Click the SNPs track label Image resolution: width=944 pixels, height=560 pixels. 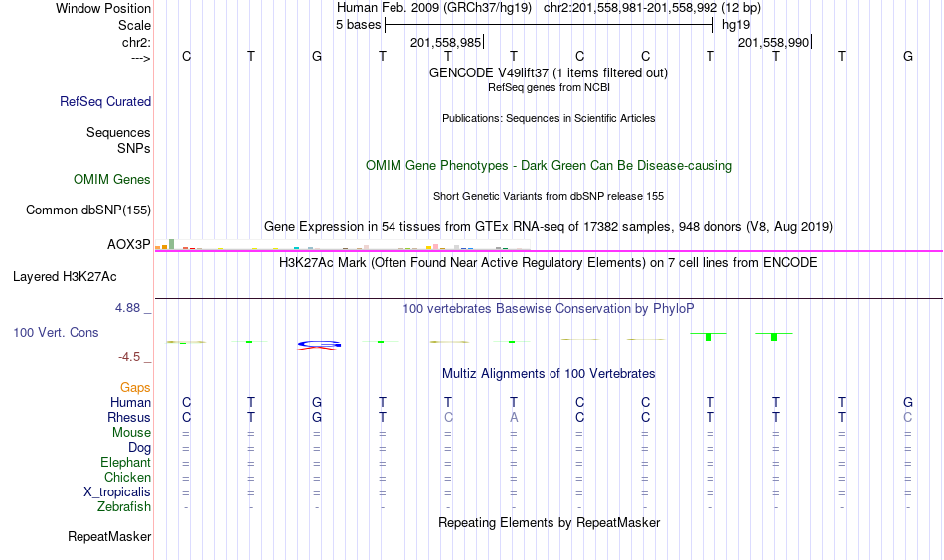pyautogui.click(x=134, y=148)
